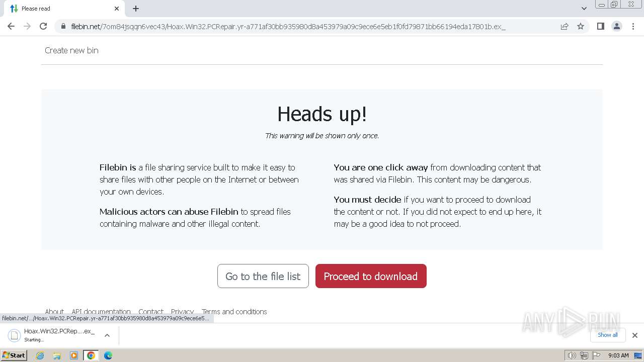Click the Proceed to download button

371,276
